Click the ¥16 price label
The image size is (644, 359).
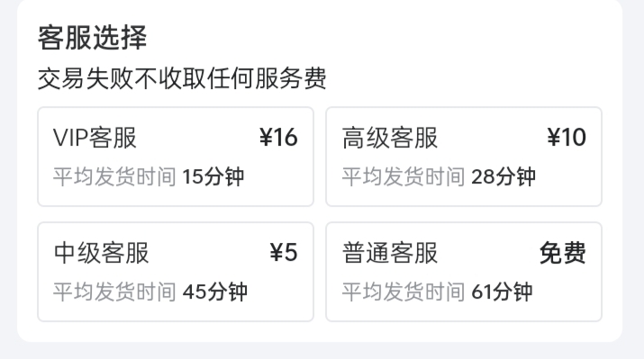[278, 138]
